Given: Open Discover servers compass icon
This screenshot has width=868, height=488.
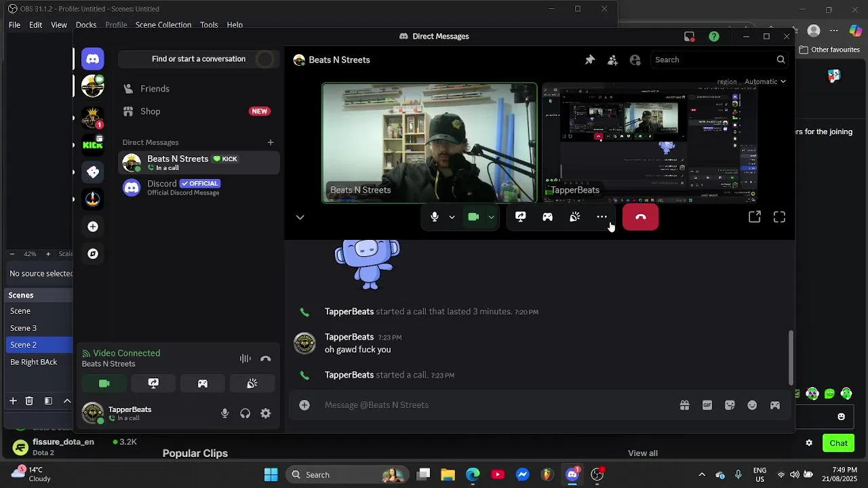Looking at the screenshot, I should click(93, 253).
